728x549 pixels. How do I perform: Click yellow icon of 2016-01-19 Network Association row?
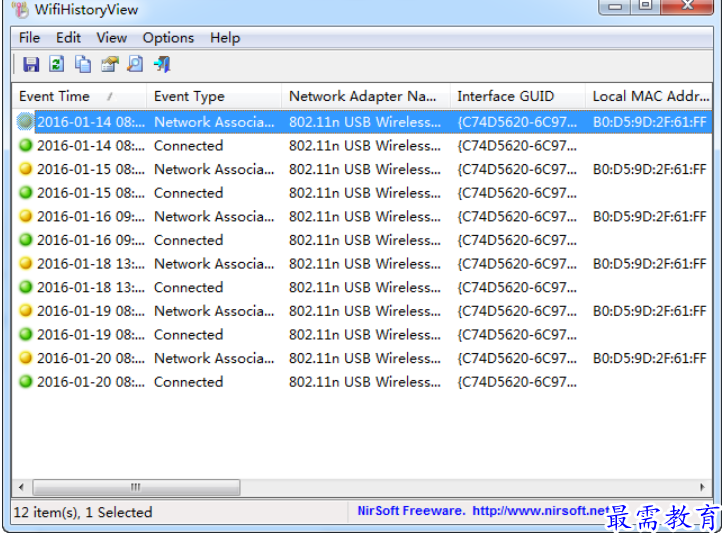pyautogui.click(x=26, y=311)
